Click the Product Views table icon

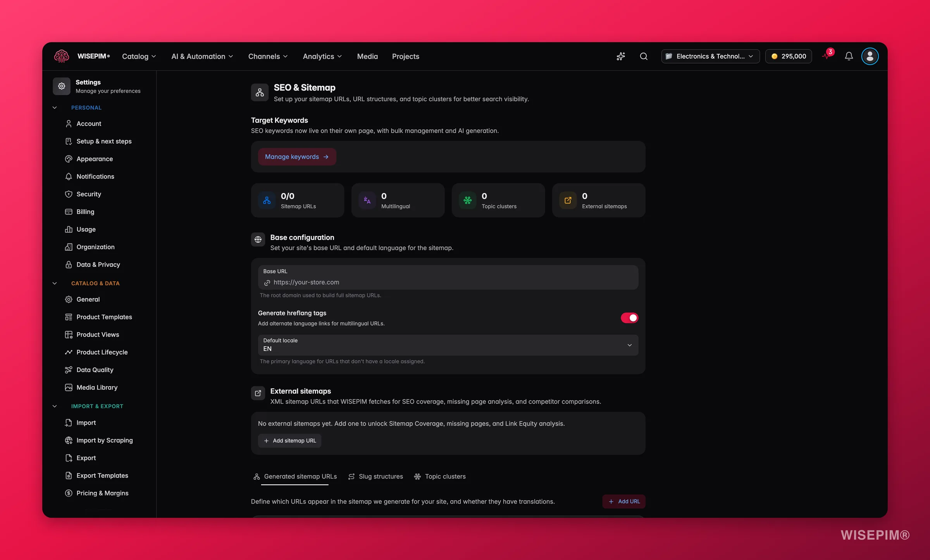click(69, 334)
